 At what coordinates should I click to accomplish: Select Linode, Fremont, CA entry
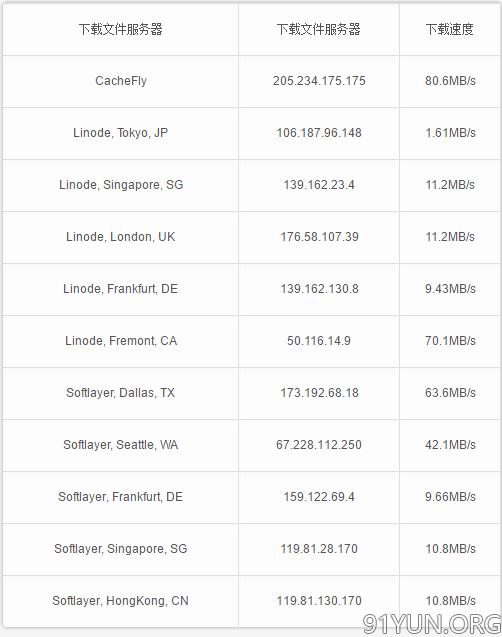pos(121,341)
